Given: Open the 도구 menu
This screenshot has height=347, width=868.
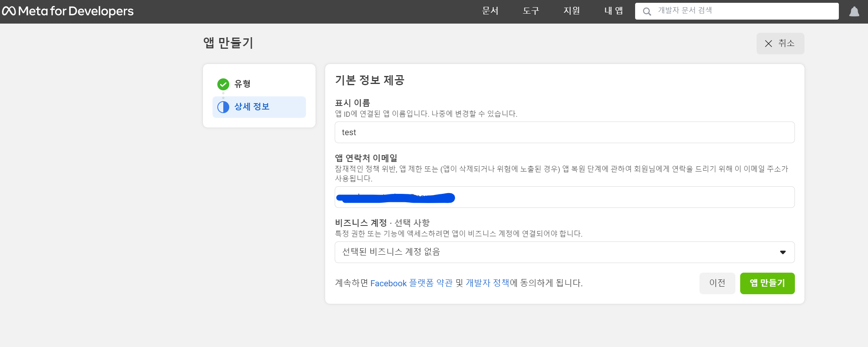Looking at the screenshot, I should 531,11.
